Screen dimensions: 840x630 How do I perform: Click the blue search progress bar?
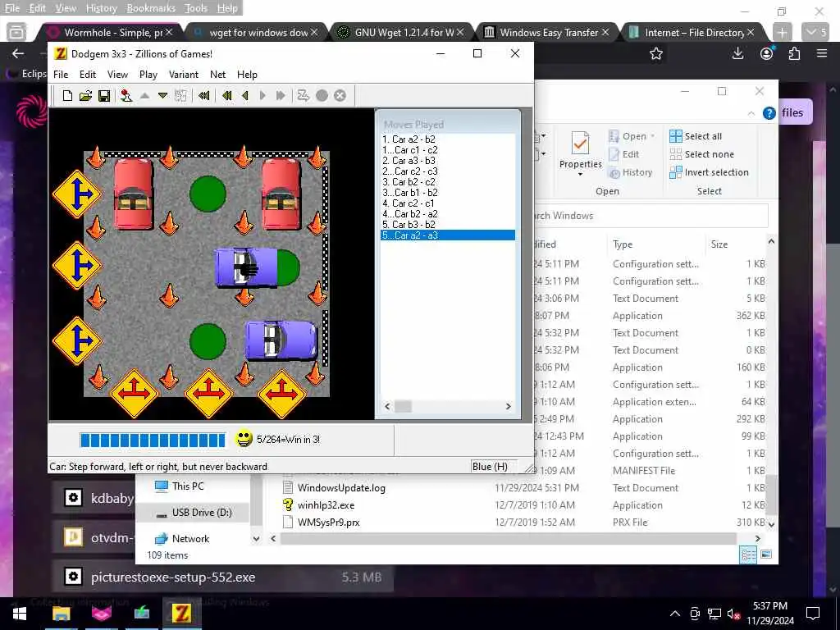153,440
